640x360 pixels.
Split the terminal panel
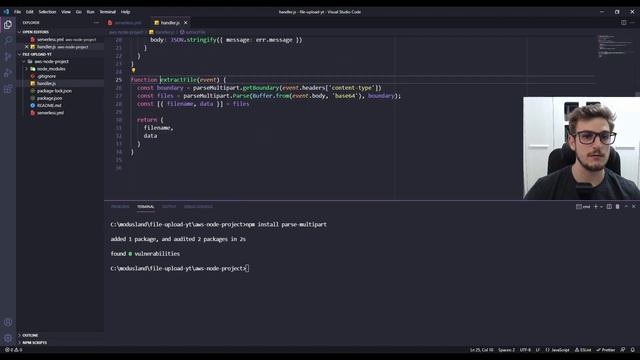pyautogui.click(x=609, y=207)
